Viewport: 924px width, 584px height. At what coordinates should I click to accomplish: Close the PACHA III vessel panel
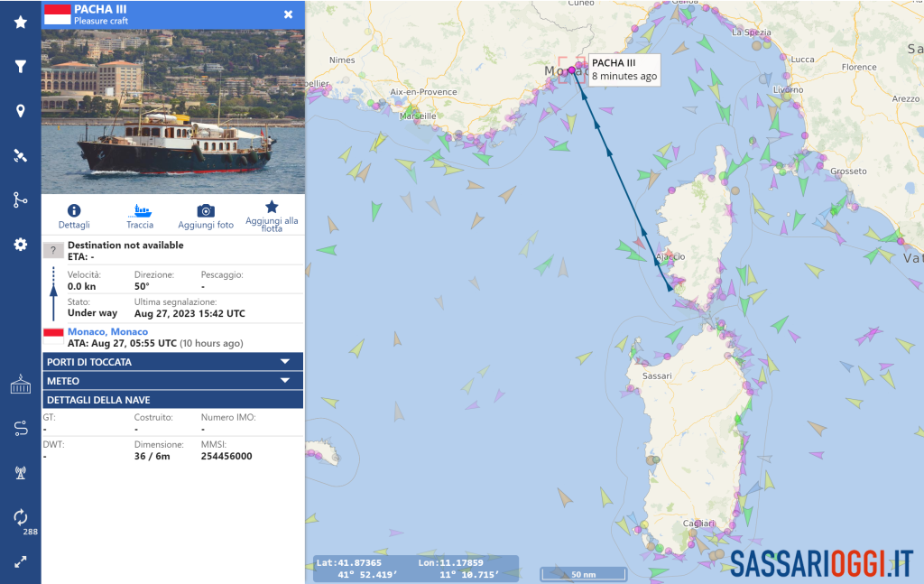pos(288,14)
